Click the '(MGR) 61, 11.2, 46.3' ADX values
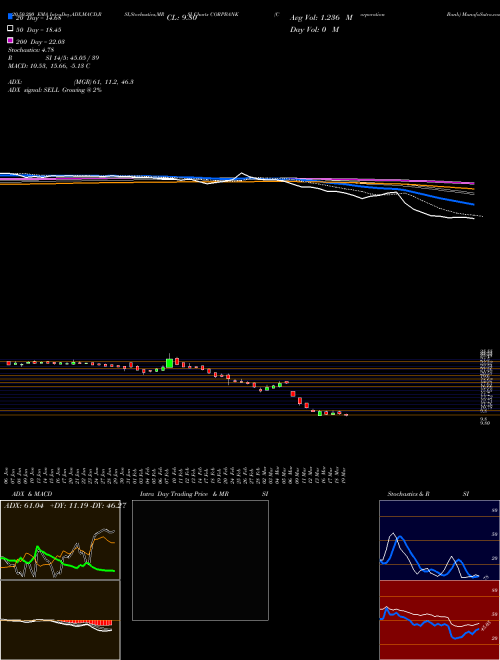The image size is (500, 660). coord(104,82)
